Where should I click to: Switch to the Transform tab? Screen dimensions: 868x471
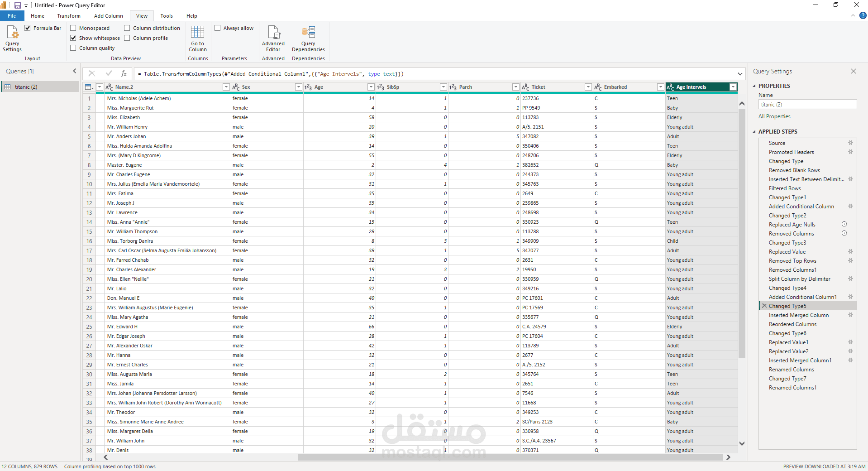pos(69,16)
